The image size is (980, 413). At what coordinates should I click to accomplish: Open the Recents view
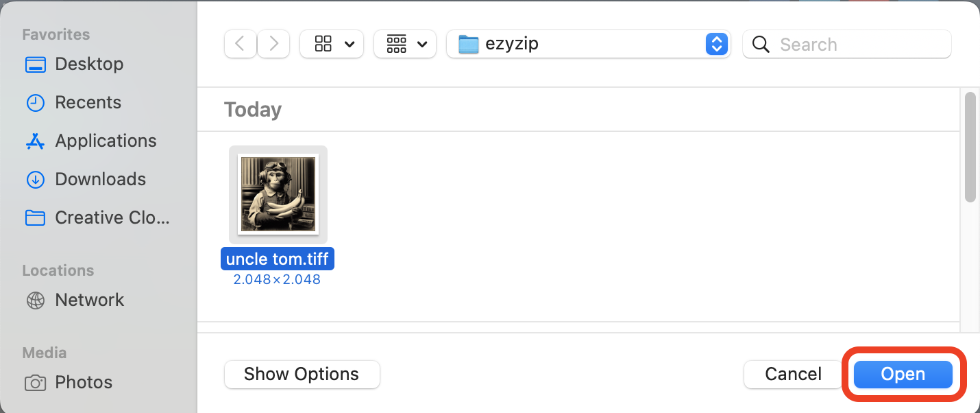(87, 102)
